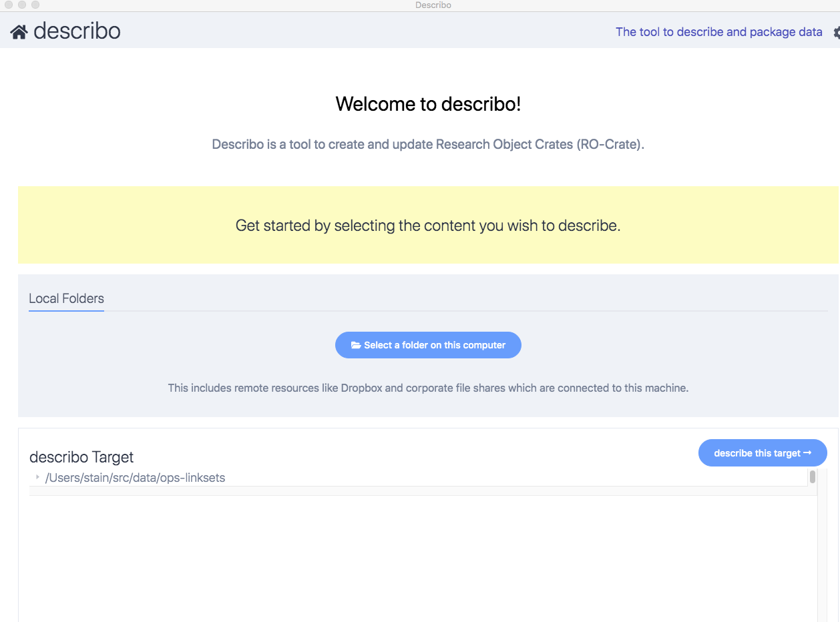The image size is (840, 622).
Task: Click the home icon beside describo
Action: [x=19, y=32]
